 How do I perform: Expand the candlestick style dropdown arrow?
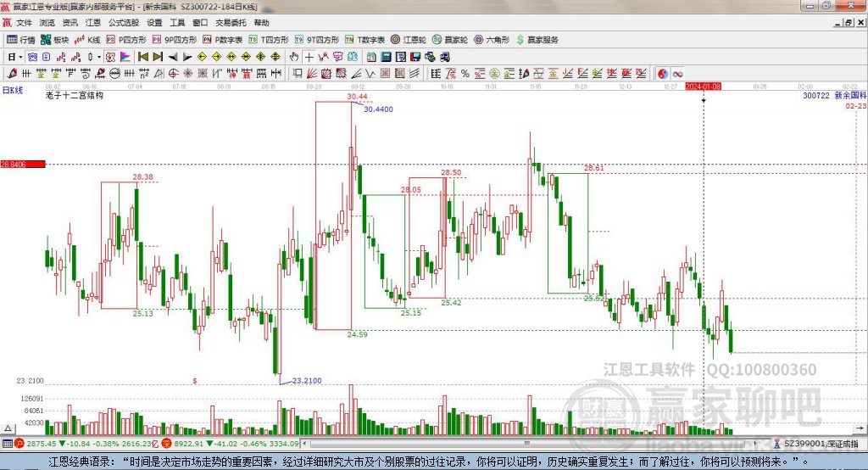99,57
